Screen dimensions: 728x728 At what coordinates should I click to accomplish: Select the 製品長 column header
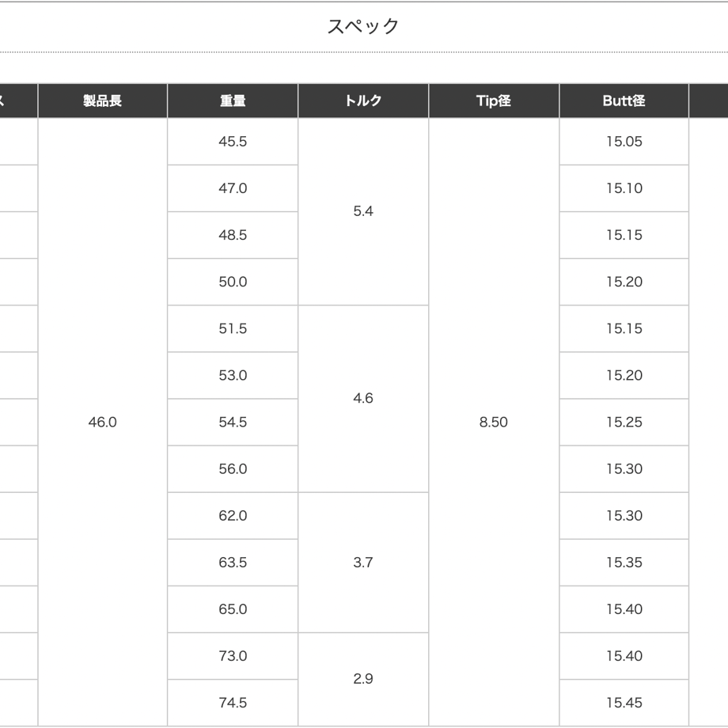(103, 100)
